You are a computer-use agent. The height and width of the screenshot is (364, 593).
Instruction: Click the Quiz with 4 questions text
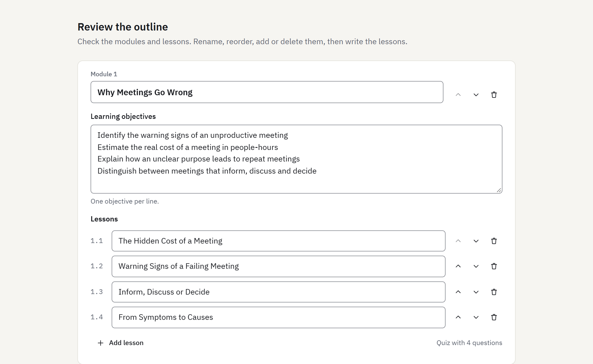(469, 343)
